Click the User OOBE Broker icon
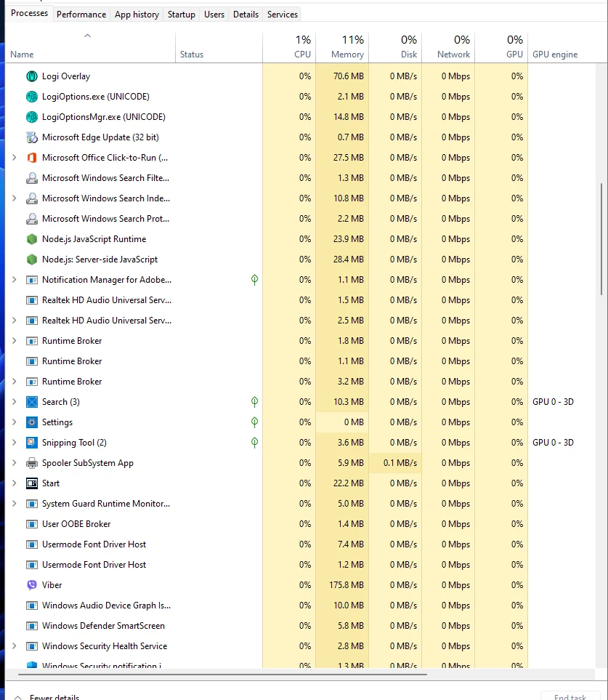 coord(32,524)
